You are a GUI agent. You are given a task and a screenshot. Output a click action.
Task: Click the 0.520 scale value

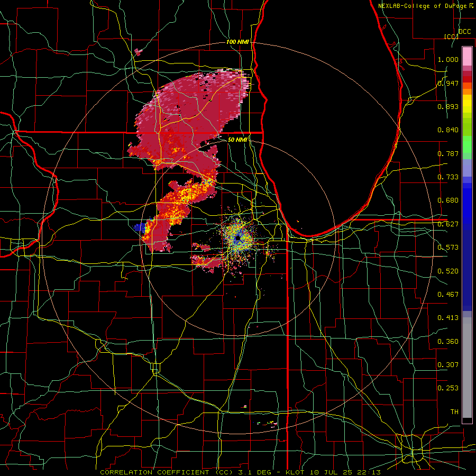click(x=448, y=271)
